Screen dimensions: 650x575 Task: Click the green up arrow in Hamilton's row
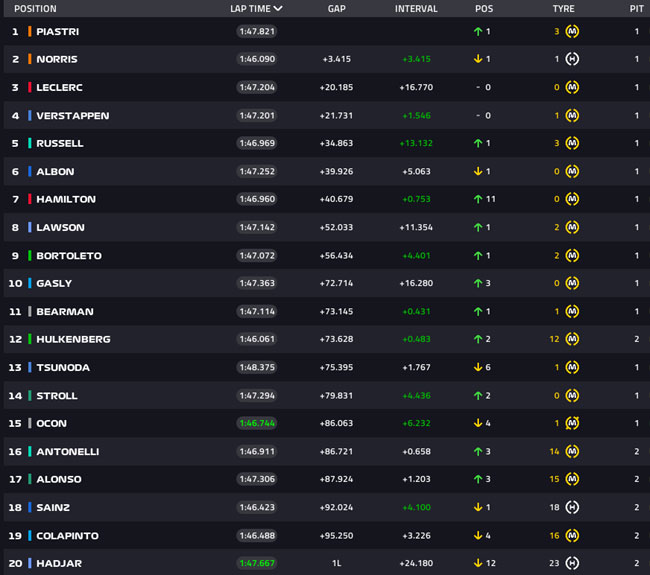coord(478,199)
